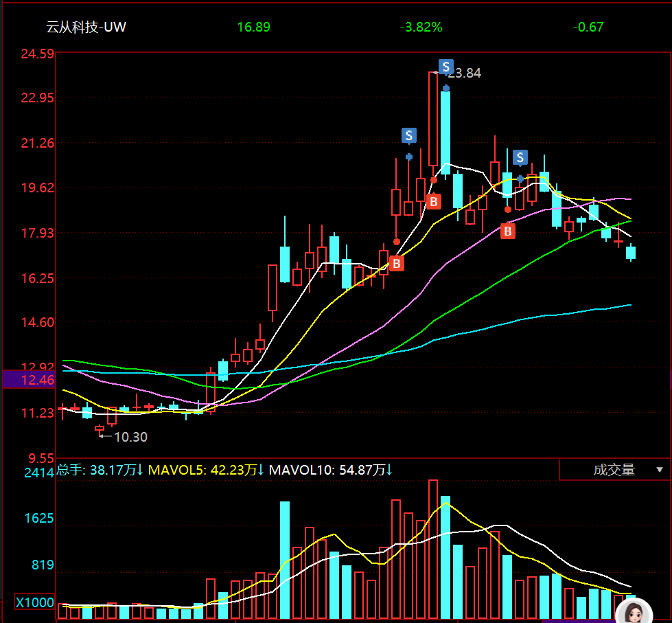Click the S sell marker near 20.7
Screen dimensions: 672x623
[520, 157]
